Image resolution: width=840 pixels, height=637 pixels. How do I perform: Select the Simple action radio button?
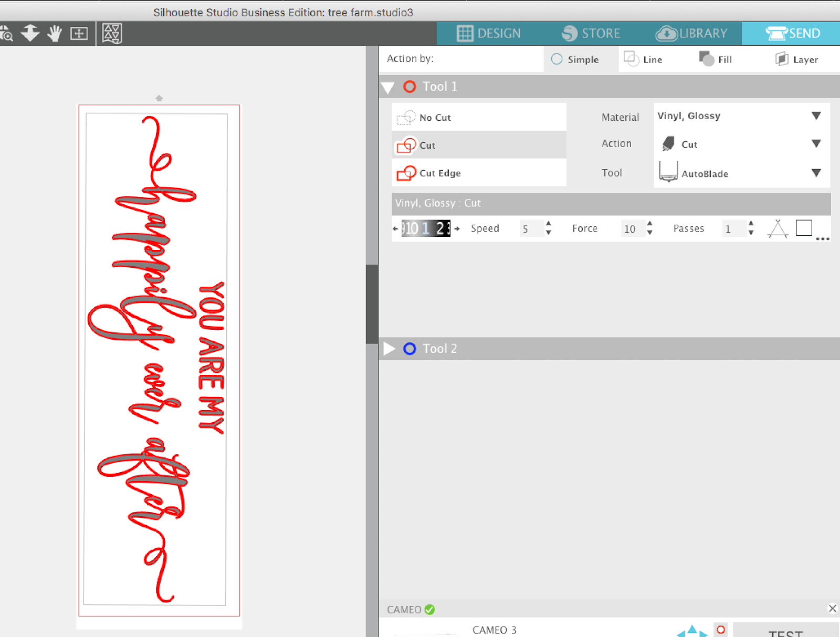click(556, 59)
